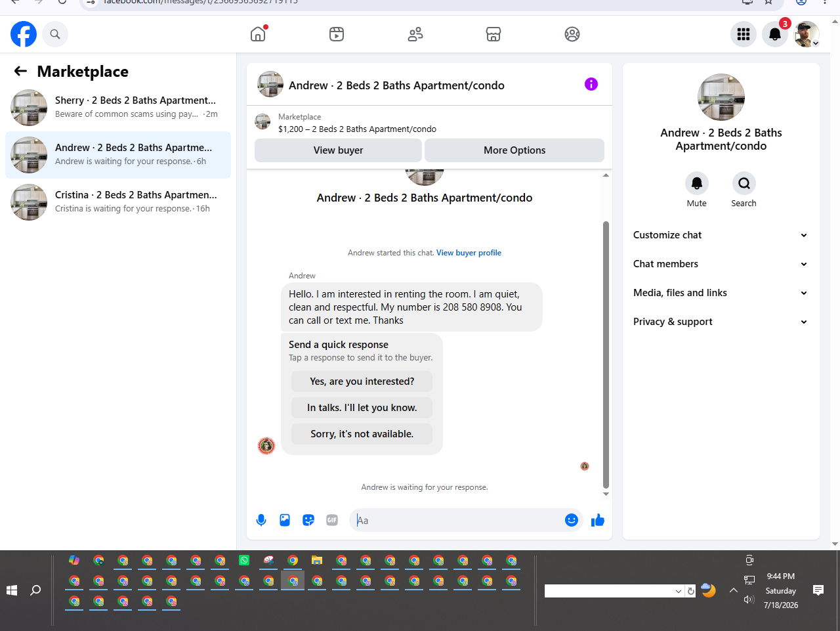Open the Video tab icon in the top bar
This screenshot has height=631, width=840.
click(337, 34)
